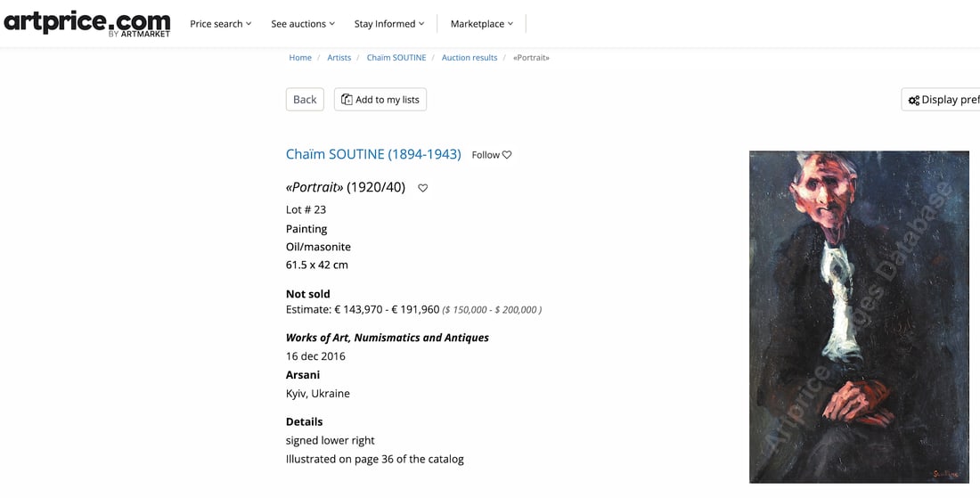The width and height of the screenshot is (980, 498).
Task: Select the ($ 150,000 - $ 200,000) text
Action: coord(492,310)
